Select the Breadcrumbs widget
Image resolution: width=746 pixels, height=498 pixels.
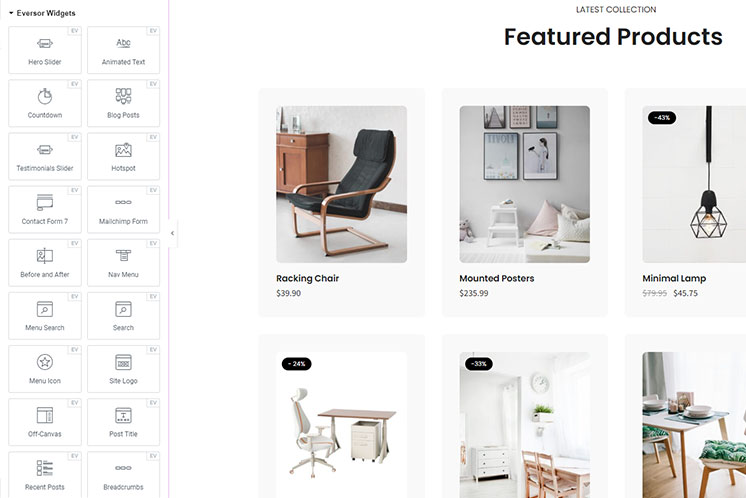[x=123, y=475]
